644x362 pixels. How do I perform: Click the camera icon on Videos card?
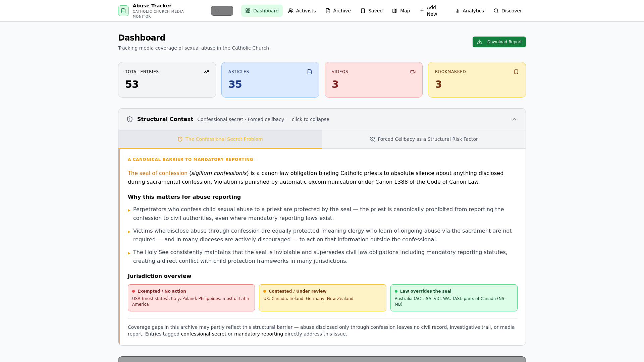tap(413, 72)
